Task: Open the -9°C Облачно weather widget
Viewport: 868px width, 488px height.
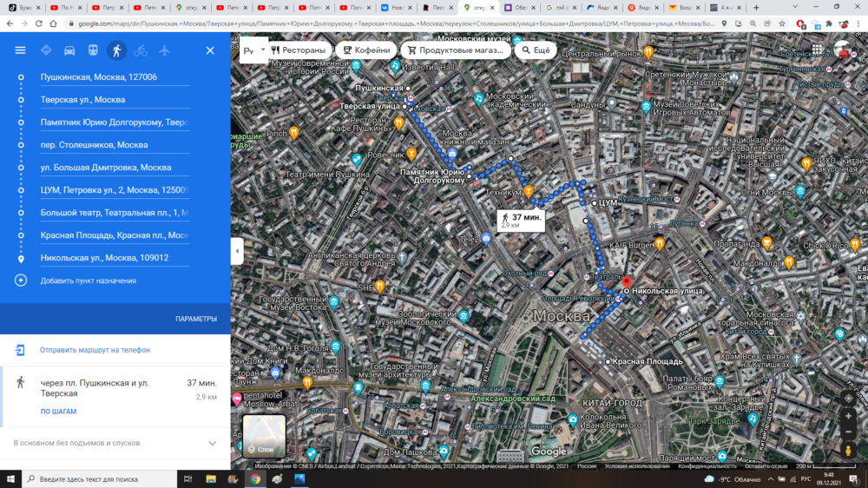Action: (x=733, y=479)
